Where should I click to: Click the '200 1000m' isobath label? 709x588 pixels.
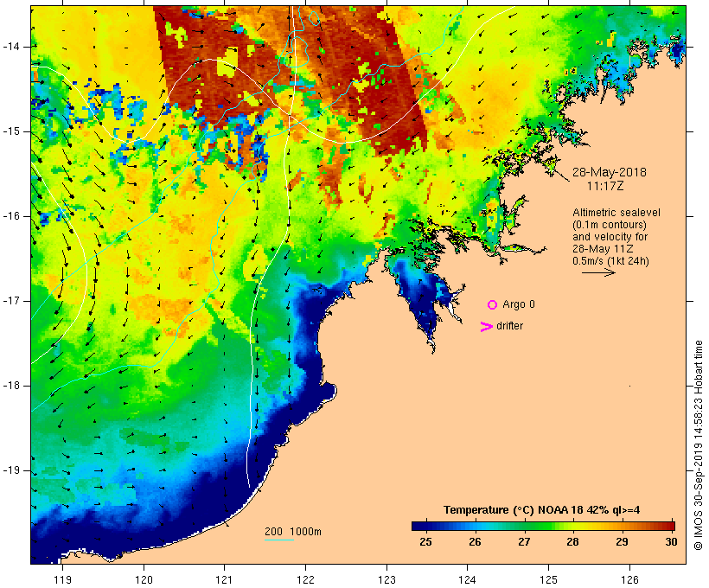293,532
